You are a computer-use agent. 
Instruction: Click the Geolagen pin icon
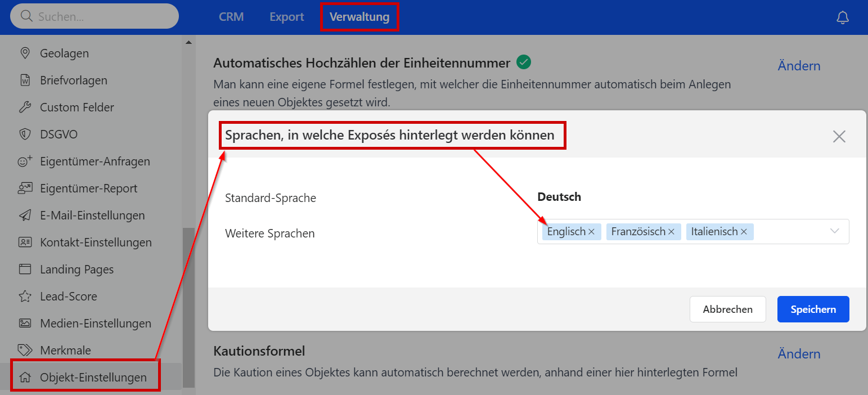[25, 53]
